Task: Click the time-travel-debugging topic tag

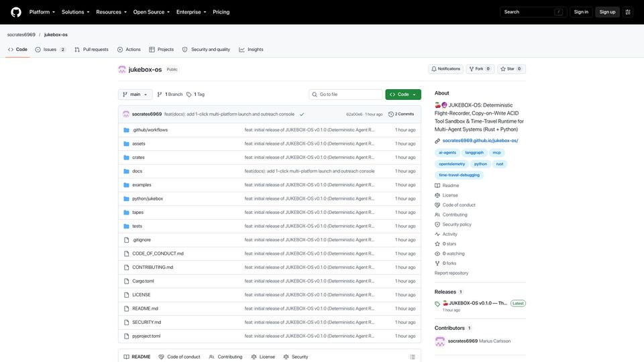Action: point(459,175)
